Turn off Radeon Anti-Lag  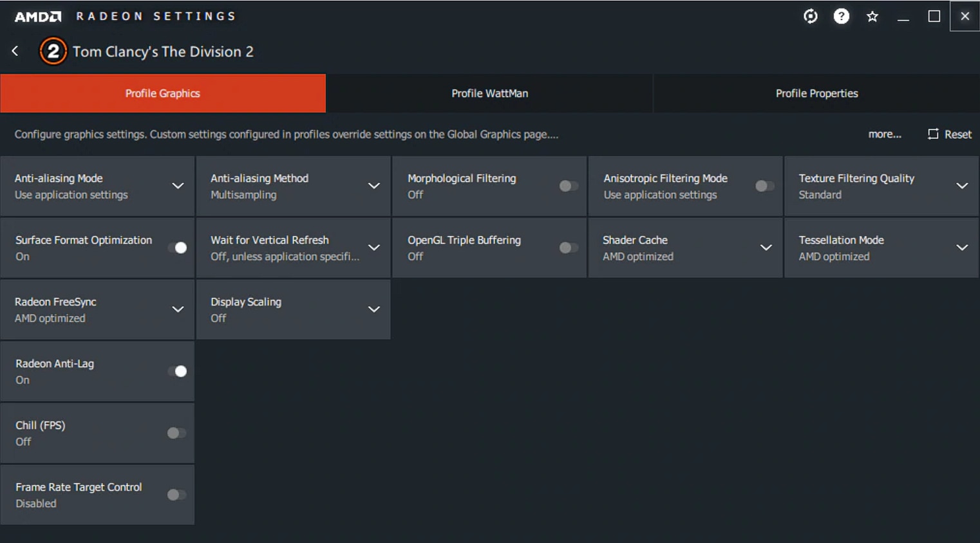pyautogui.click(x=177, y=371)
